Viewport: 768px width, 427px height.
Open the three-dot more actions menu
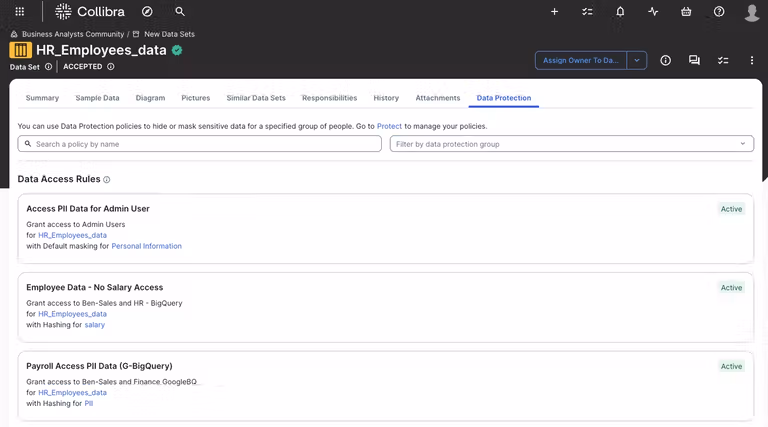click(752, 60)
